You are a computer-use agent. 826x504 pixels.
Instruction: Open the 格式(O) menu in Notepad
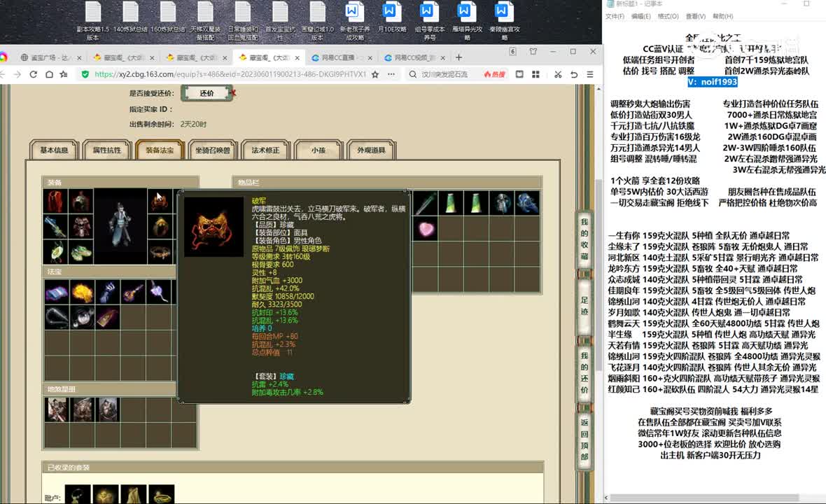[x=668, y=16]
